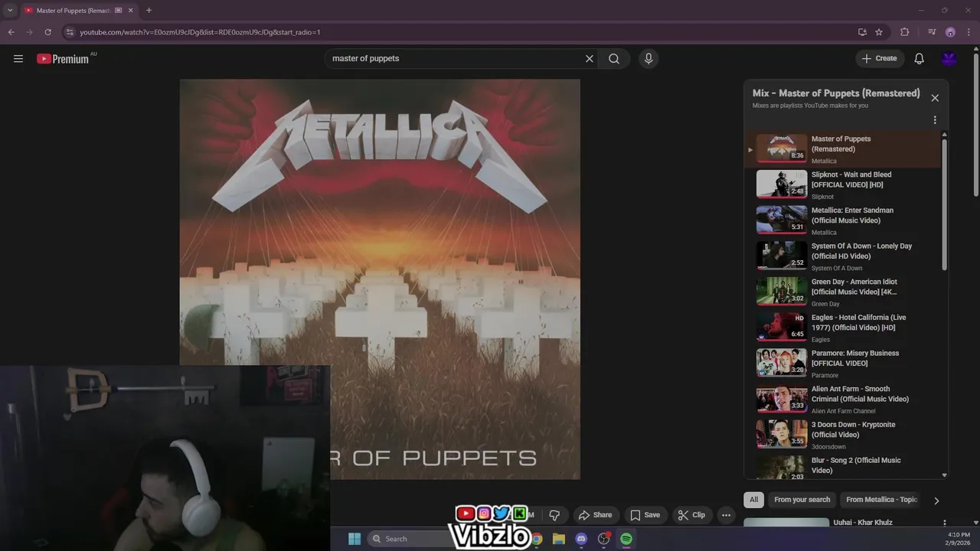Click the playlist scrollbar down arrow
The width and height of the screenshot is (980, 551).
click(944, 475)
